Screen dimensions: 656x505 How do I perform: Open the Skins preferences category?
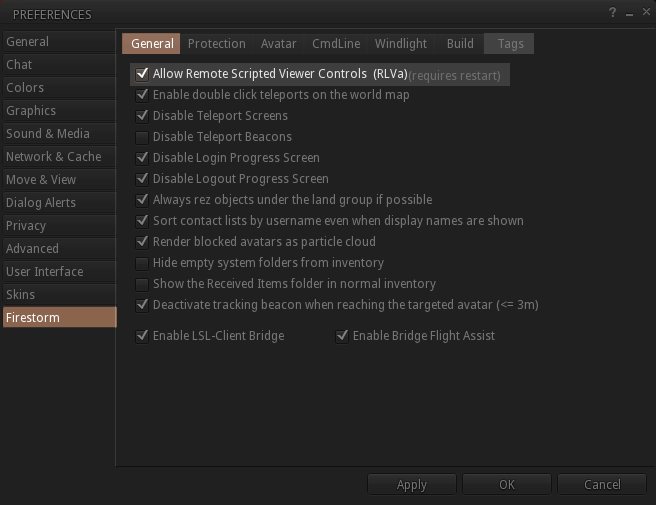[x=20, y=295]
